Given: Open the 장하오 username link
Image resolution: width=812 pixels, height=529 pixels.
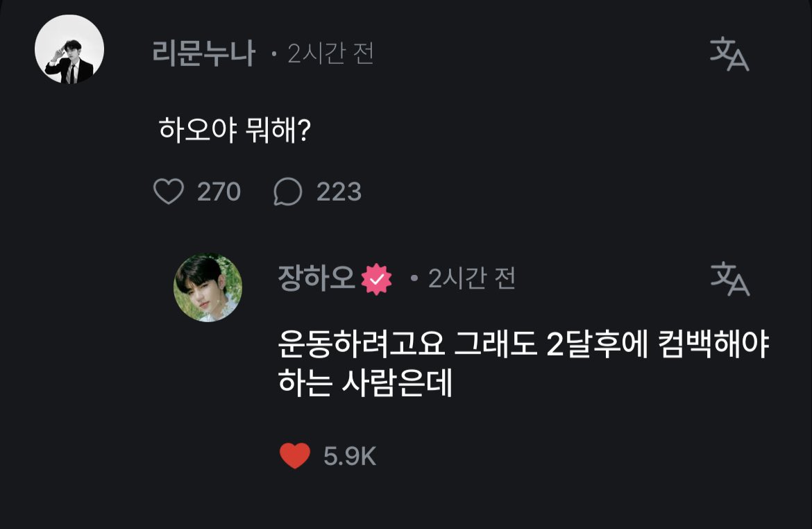Looking at the screenshot, I should [316, 278].
